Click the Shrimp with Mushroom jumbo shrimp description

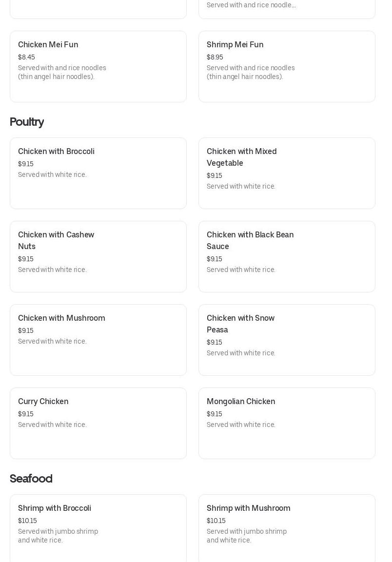246,536
